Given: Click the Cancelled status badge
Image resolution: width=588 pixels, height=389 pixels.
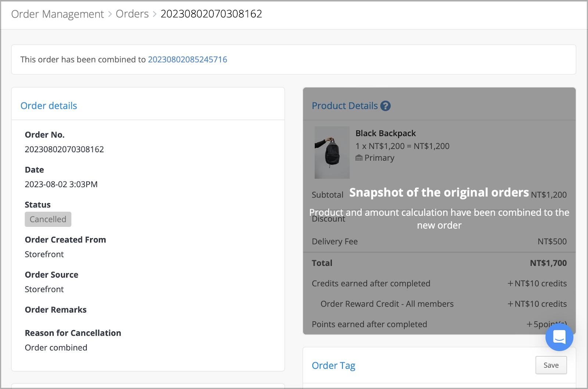Looking at the screenshot, I should tap(48, 220).
